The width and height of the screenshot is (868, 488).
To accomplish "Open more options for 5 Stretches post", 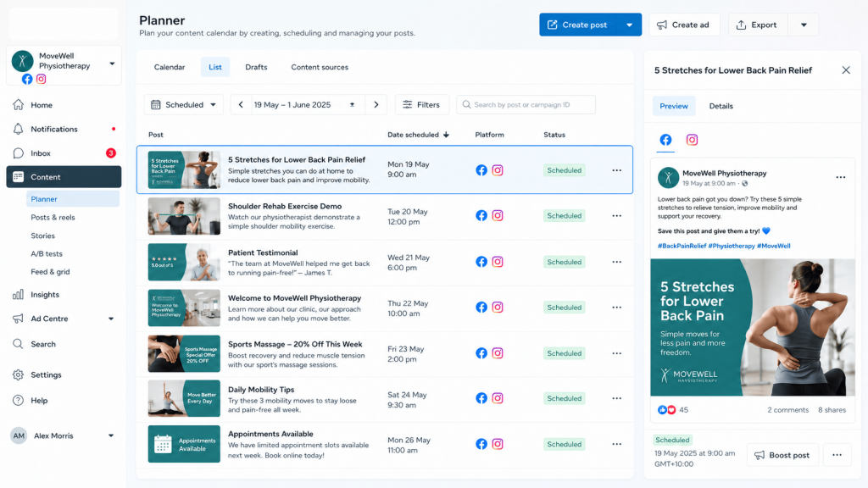I will pyautogui.click(x=617, y=170).
